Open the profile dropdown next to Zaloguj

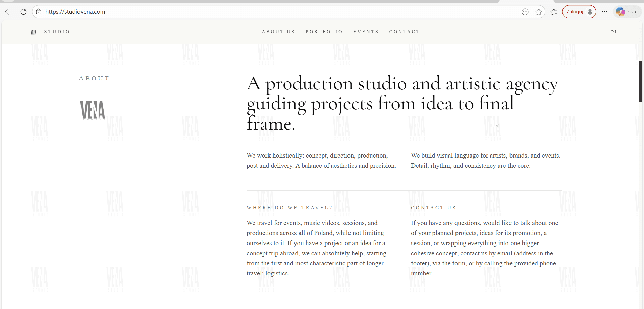(x=590, y=11)
